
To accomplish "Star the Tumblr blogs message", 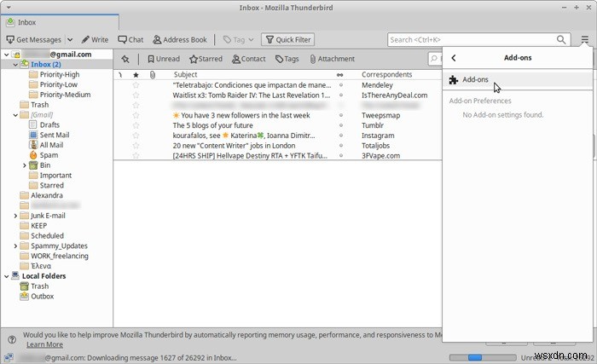I will (x=136, y=125).
